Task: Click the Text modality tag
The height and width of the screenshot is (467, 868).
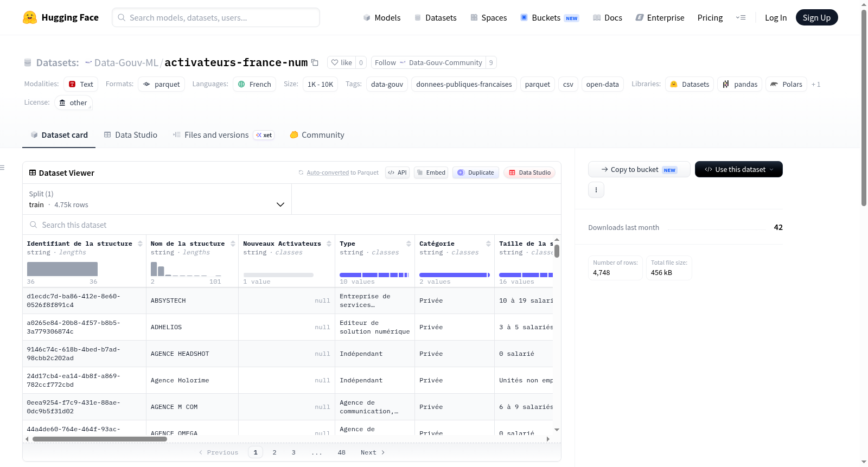Action: click(x=81, y=84)
